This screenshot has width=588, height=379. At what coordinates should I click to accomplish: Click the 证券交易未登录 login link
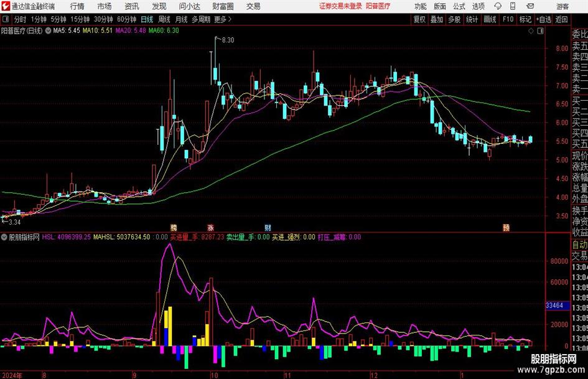pos(340,6)
